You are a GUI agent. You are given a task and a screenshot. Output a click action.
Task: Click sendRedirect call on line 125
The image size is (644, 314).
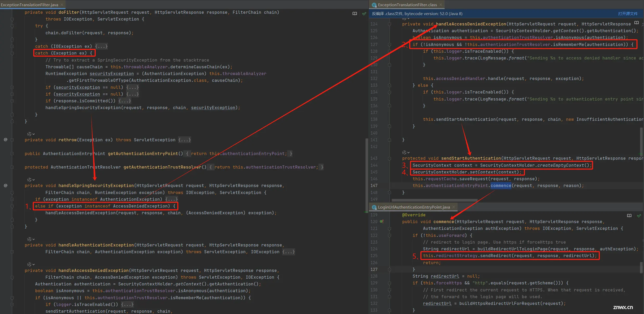[x=496, y=256]
